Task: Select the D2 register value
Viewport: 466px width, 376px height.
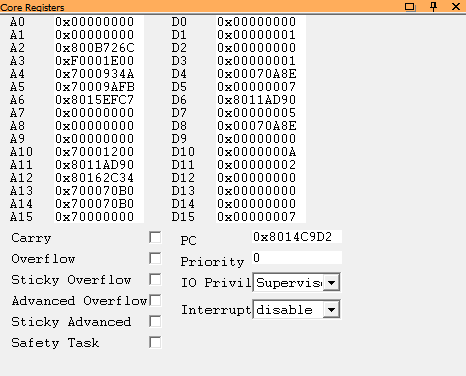Action: [x=261, y=48]
